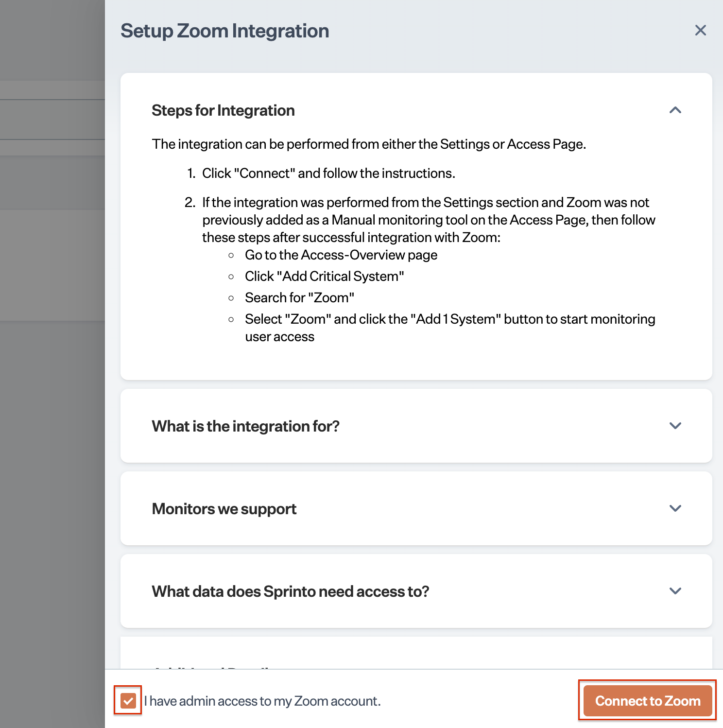Collapse the Steps for Integration section
This screenshot has height=728, width=723.
pos(675,110)
